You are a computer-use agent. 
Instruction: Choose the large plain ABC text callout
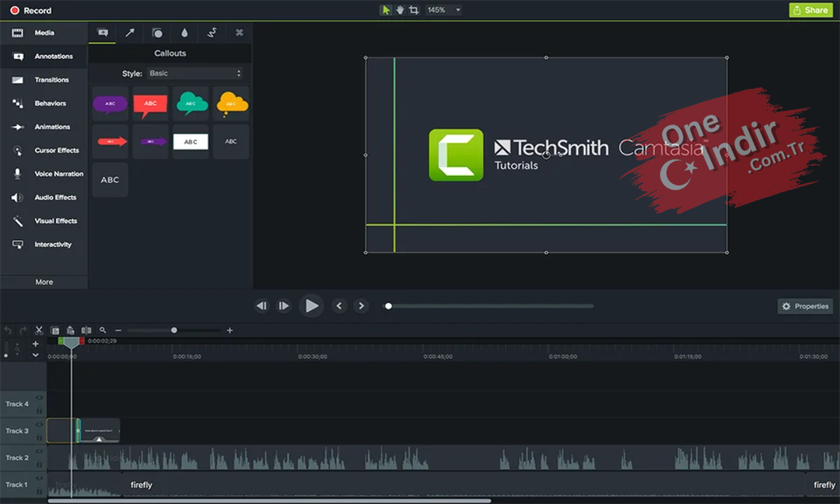[110, 180]
